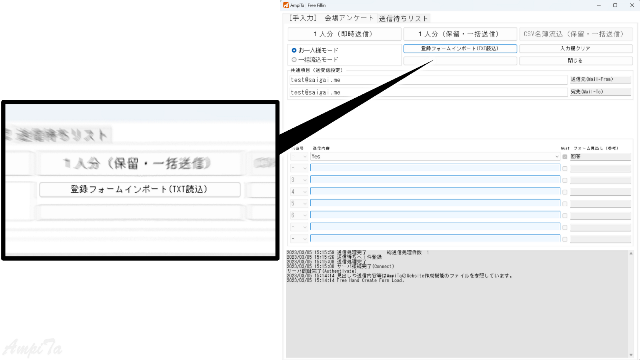The width and height of the screenshot is (640, 360).
Task: Select the お一人様モード radio button
Action: [294, 50]
